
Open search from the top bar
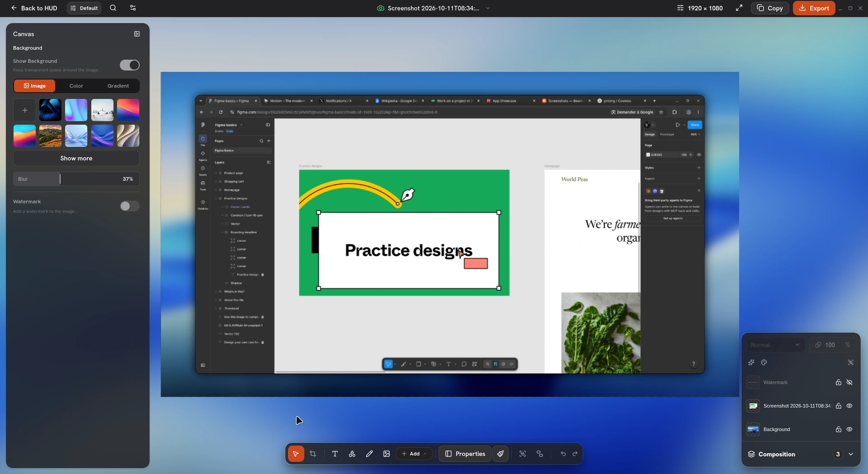point(113,8)
